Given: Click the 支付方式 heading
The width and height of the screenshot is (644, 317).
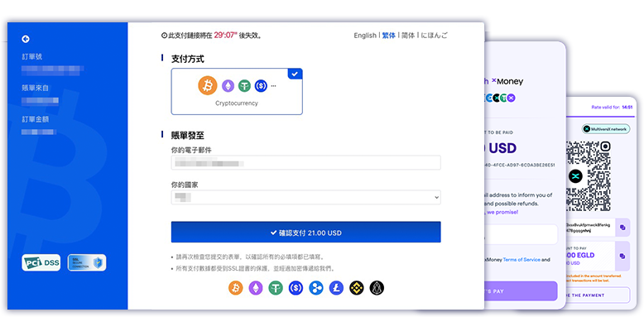Looking at the screenshot, I should (187, 59).
